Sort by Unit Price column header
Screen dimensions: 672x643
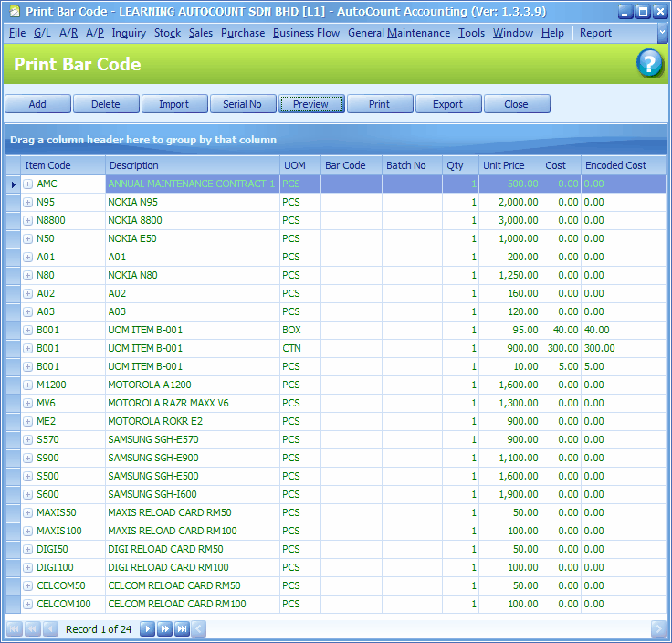coord(510,165)
